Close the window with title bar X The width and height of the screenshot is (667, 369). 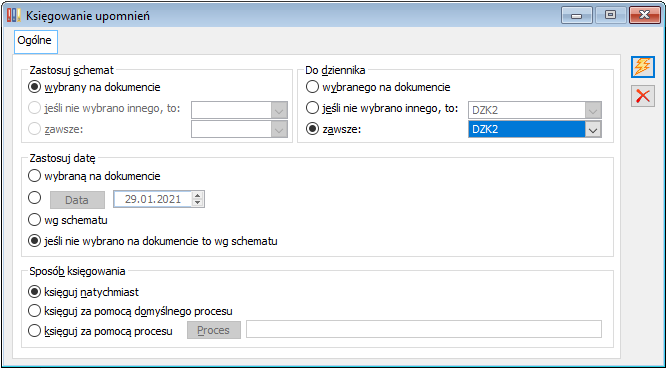point(644,15)
